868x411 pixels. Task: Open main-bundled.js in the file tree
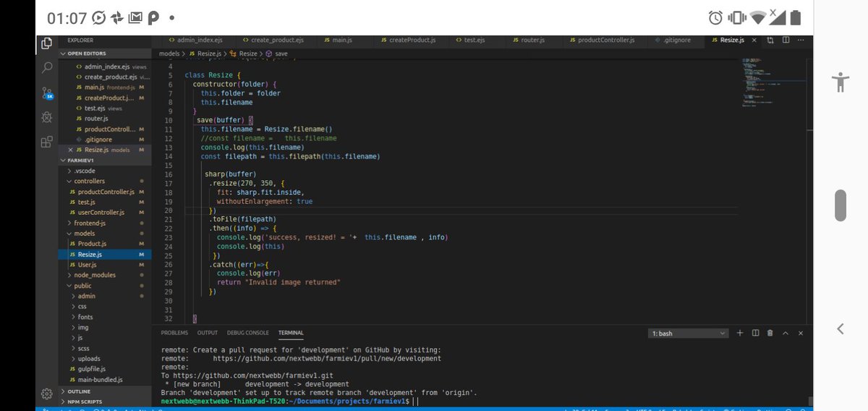100,379
